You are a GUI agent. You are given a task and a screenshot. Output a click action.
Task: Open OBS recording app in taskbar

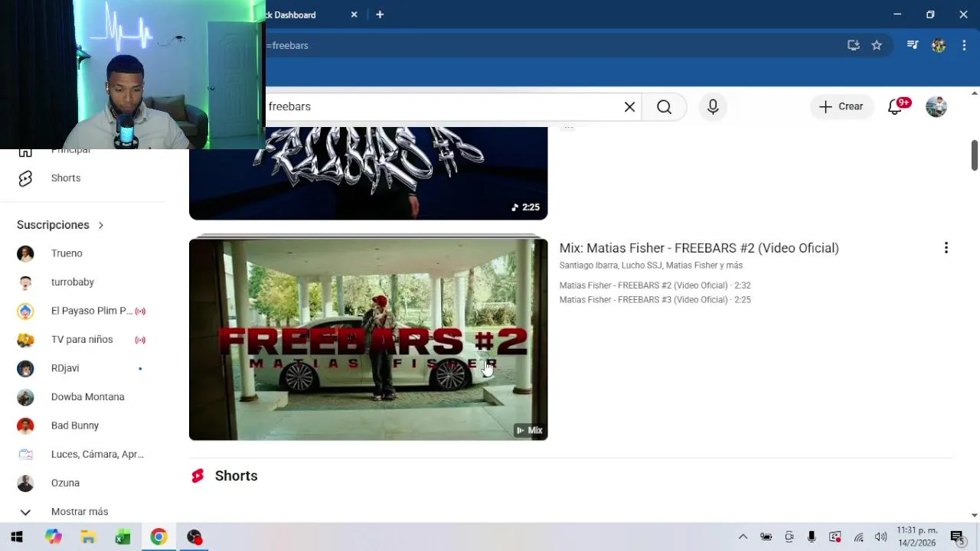pos(194,537)
